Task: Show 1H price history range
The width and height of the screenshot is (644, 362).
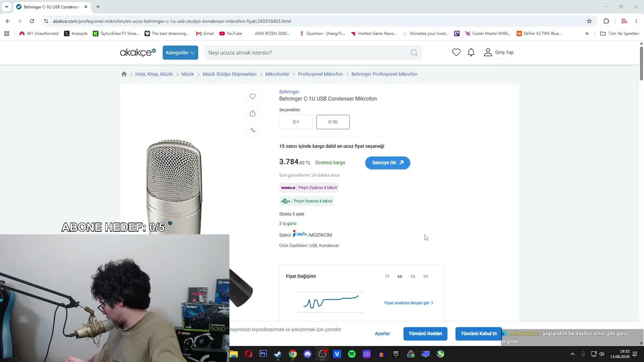Action: (426, 277)
